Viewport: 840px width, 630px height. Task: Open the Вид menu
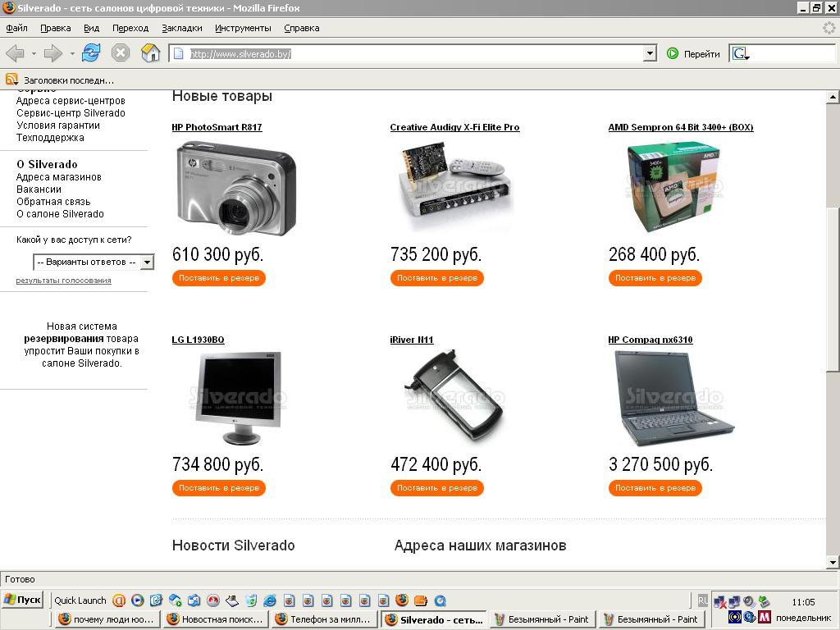92,28
